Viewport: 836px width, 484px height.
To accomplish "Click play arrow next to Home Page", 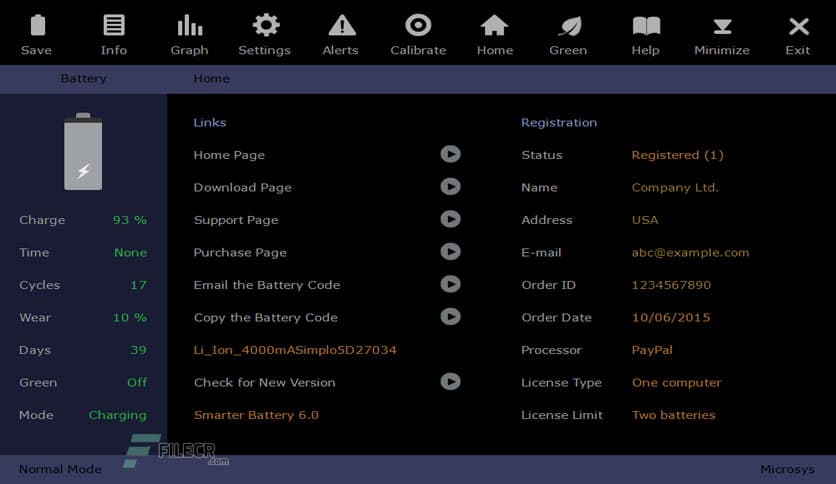I will point(451,154).
